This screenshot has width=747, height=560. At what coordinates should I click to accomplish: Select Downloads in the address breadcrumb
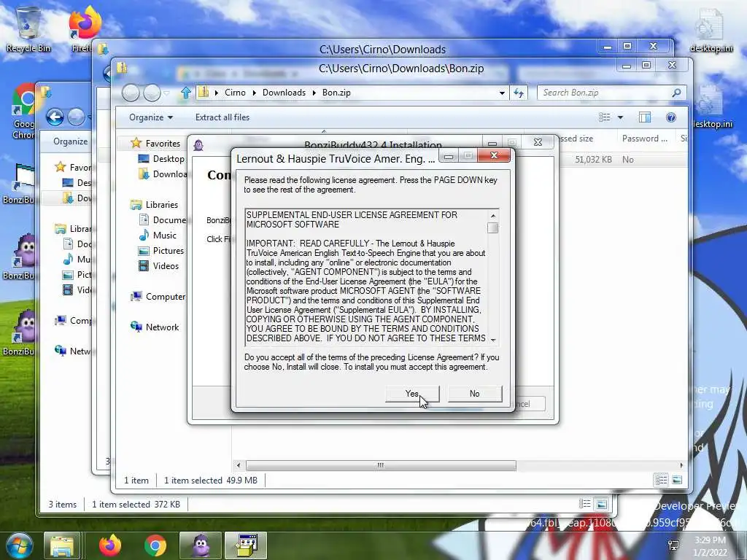point(284,93)
